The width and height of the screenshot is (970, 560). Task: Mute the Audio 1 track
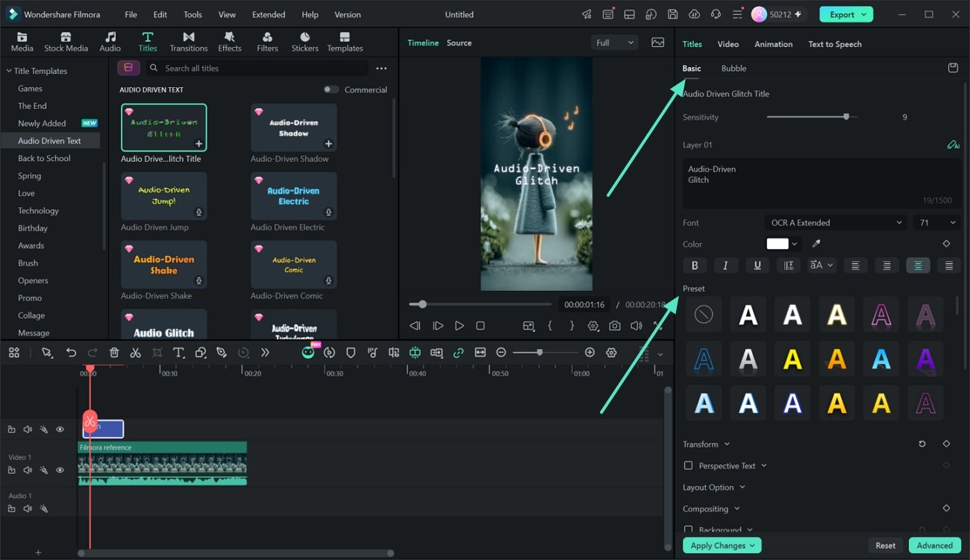click(x=28, y=509)
